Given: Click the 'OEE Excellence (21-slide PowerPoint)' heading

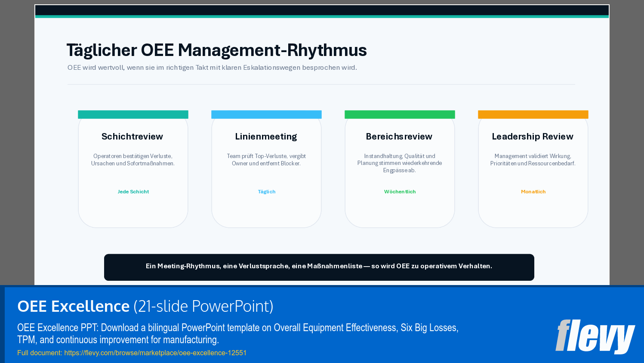Looking at the screenshot, I should [x=145, y=306].
